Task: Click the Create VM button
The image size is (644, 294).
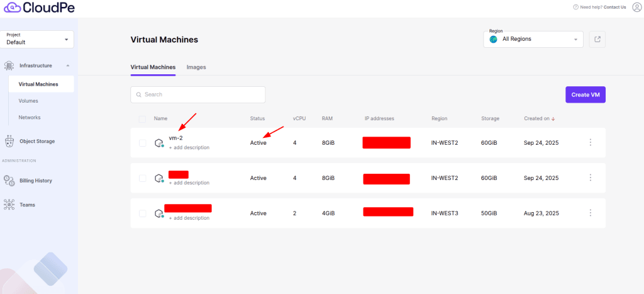Action: (x=585, y=94)
